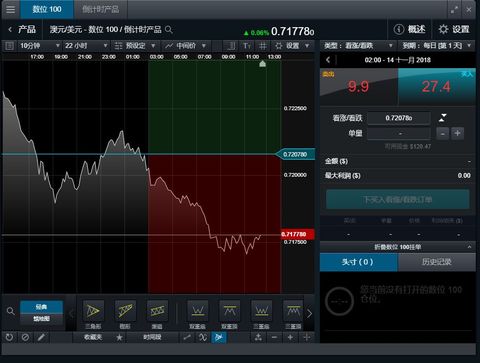
Task: Click the expiry marker at top of chart
Action: pos(263,64)
